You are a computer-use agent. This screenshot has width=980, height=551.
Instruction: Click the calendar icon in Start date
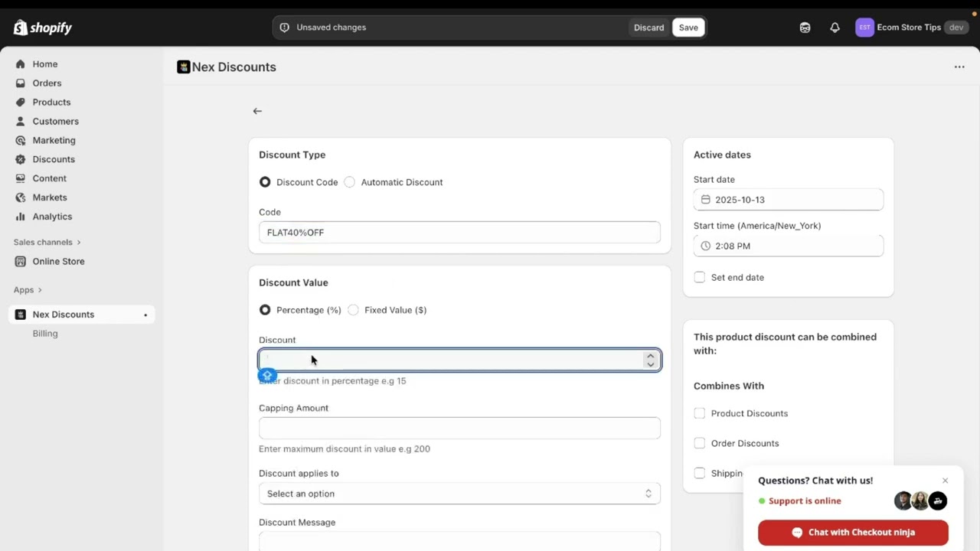706,200
